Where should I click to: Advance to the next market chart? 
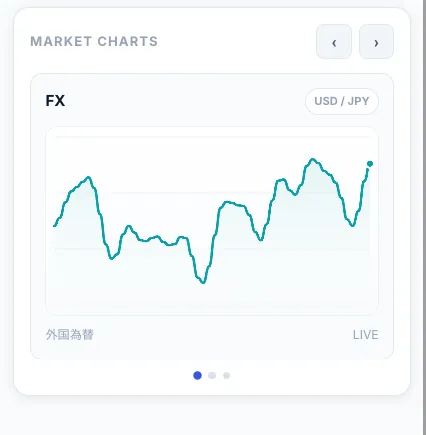376,42
